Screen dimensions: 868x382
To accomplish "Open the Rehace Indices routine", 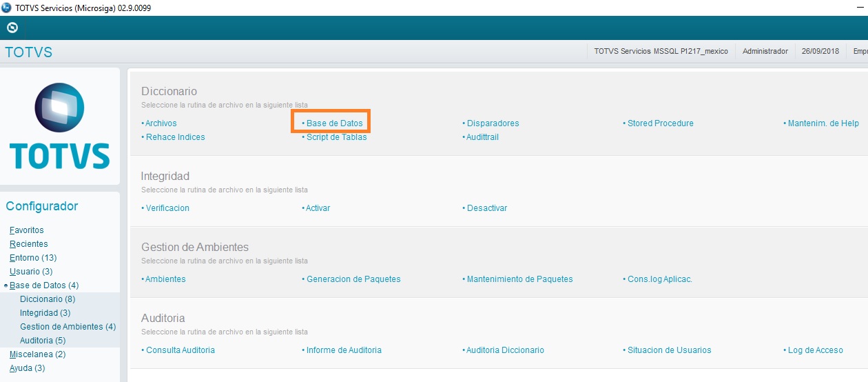I will [x=175, y=137].
